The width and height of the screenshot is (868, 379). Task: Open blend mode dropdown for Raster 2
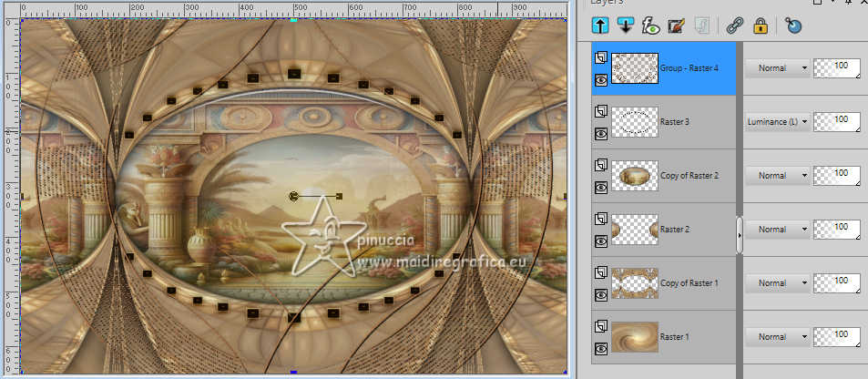777,230
